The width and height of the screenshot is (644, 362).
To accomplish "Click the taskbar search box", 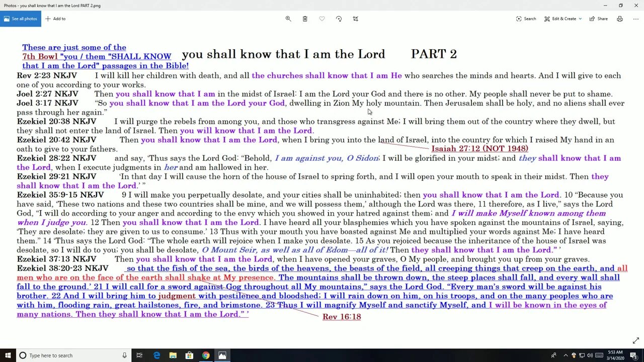I will (x=73, y=355).
